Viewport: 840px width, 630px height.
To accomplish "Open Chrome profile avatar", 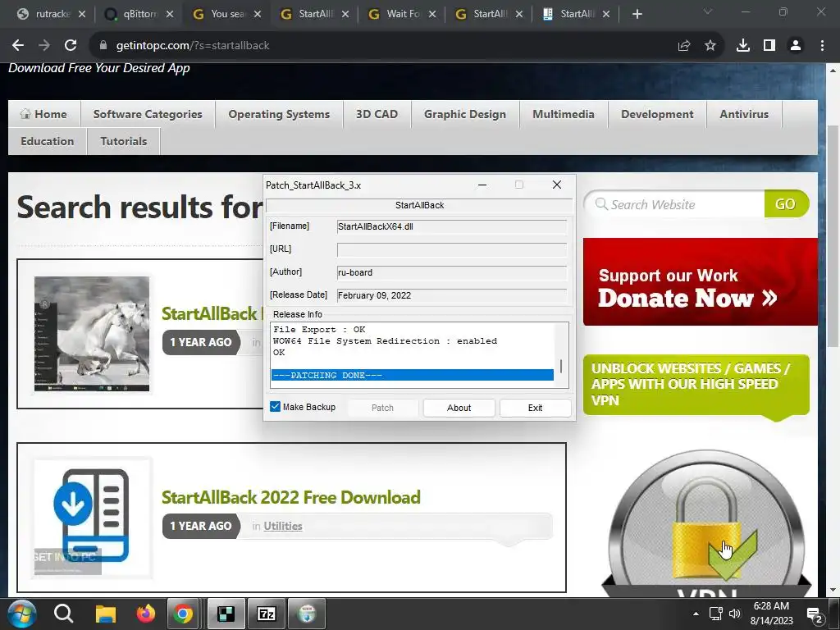I will (796, 46).
